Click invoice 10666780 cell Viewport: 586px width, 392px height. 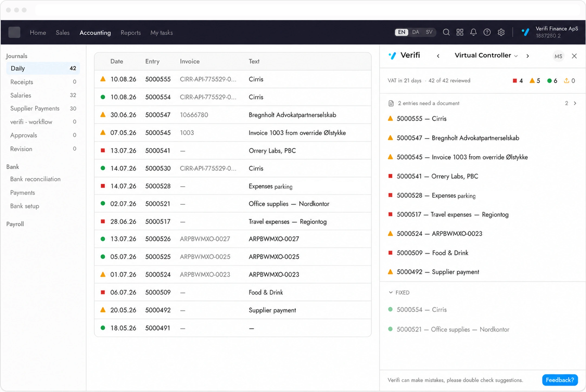(194, 115)
